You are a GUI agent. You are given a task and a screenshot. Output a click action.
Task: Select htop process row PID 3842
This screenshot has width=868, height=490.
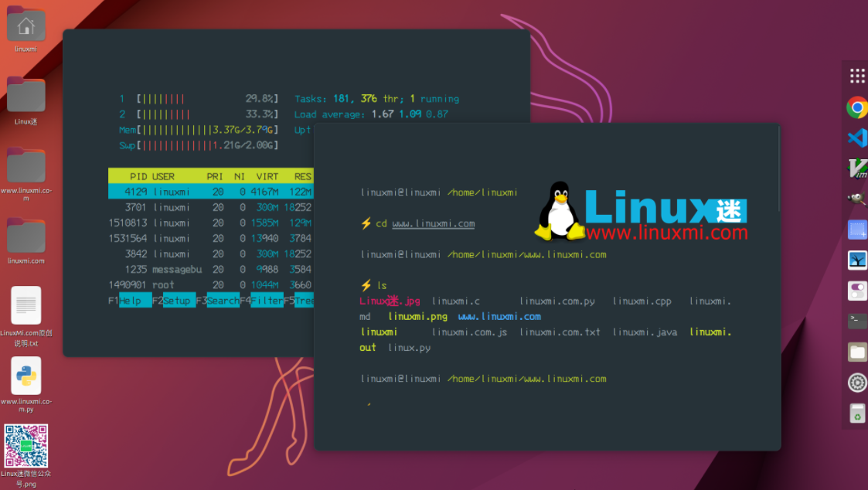click(x=211, y=254)
